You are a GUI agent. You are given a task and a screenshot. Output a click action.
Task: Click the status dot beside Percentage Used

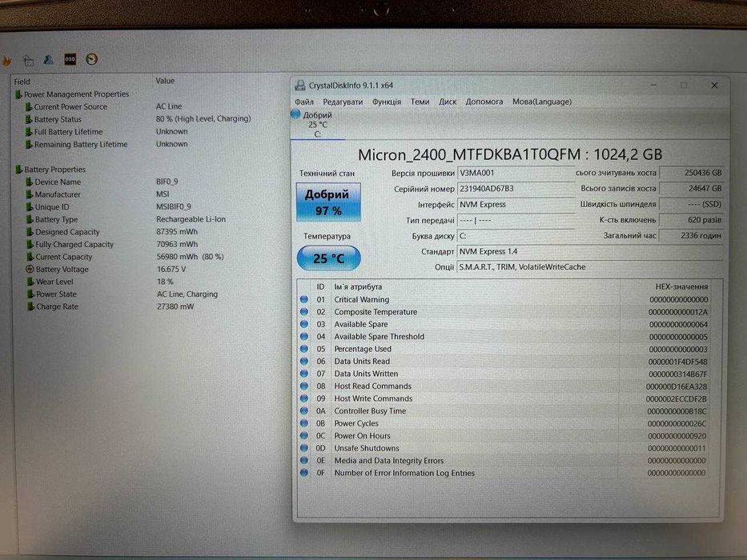pos(304,349)
